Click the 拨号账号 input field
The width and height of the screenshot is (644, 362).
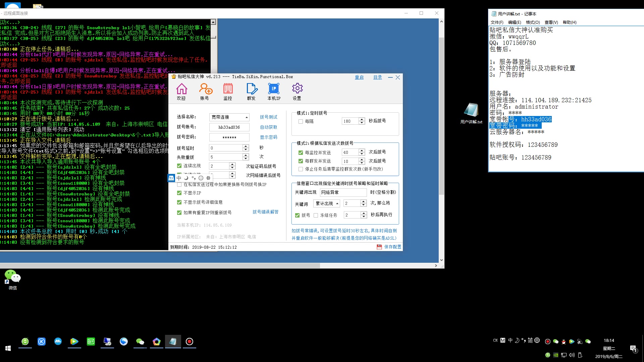point(229,127)
